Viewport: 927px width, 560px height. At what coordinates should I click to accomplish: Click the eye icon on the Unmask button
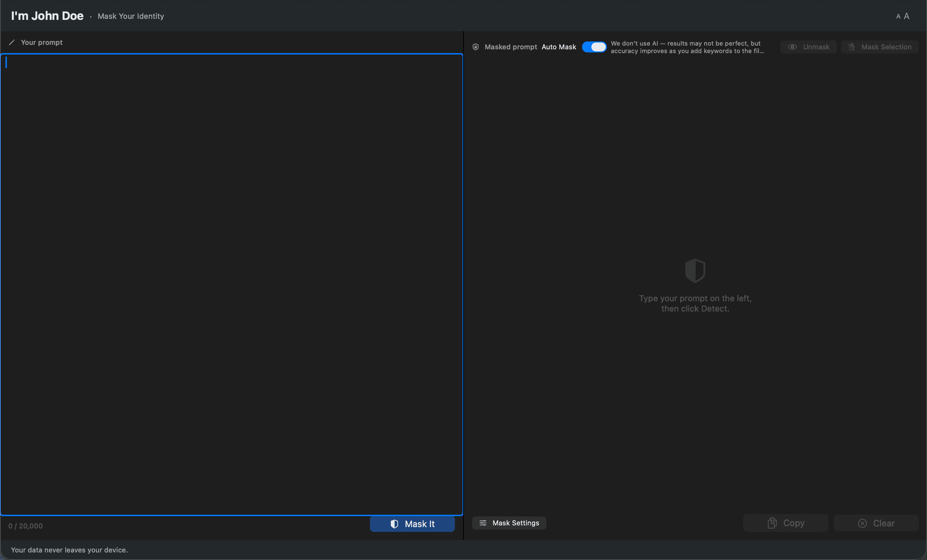(793, 47)
